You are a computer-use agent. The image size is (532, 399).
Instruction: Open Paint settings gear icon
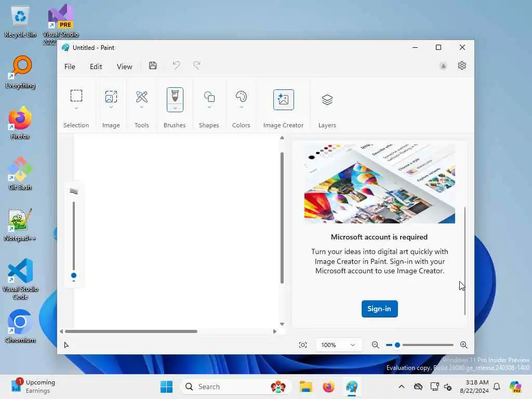[462, 65]
